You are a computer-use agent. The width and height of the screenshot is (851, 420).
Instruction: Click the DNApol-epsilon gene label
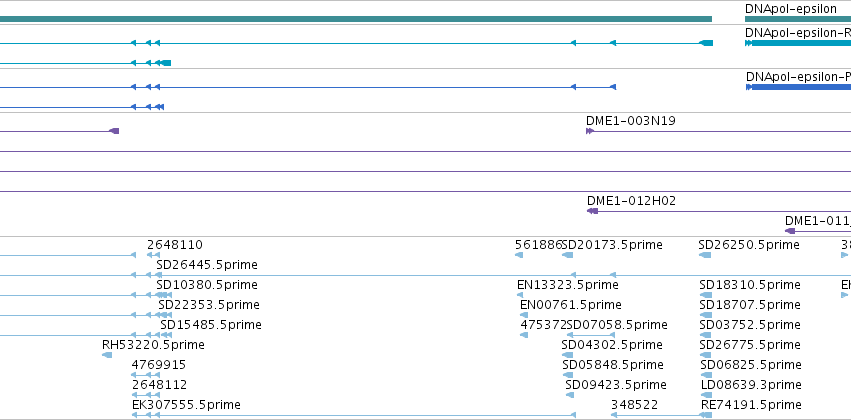pyautogui.click(x=791, y=9)
